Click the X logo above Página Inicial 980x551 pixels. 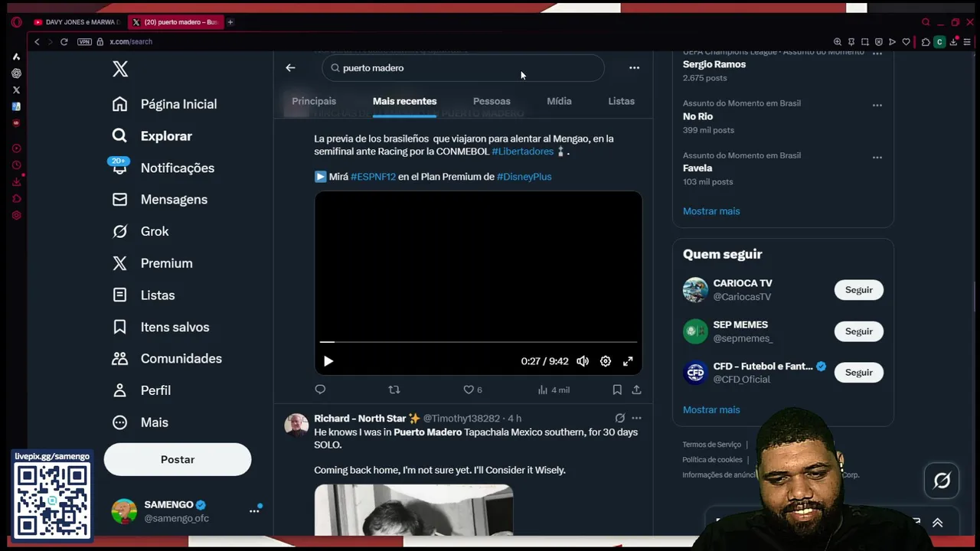(x=120, y=69)
